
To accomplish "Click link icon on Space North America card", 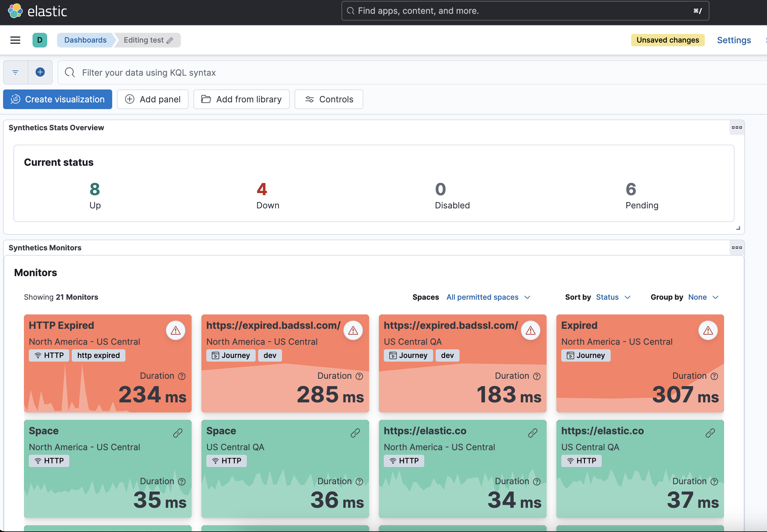I will point(178,433).
